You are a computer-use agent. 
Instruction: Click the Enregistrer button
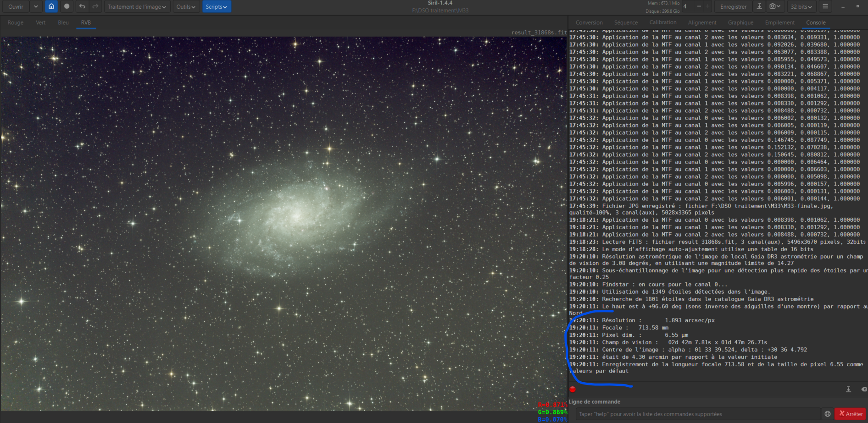tap(733, 6)
